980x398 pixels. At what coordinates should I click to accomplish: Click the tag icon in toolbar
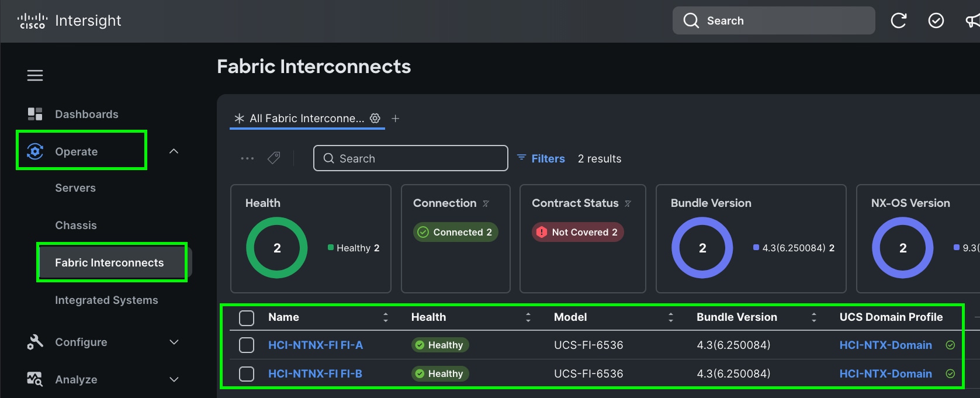[273, 158]
